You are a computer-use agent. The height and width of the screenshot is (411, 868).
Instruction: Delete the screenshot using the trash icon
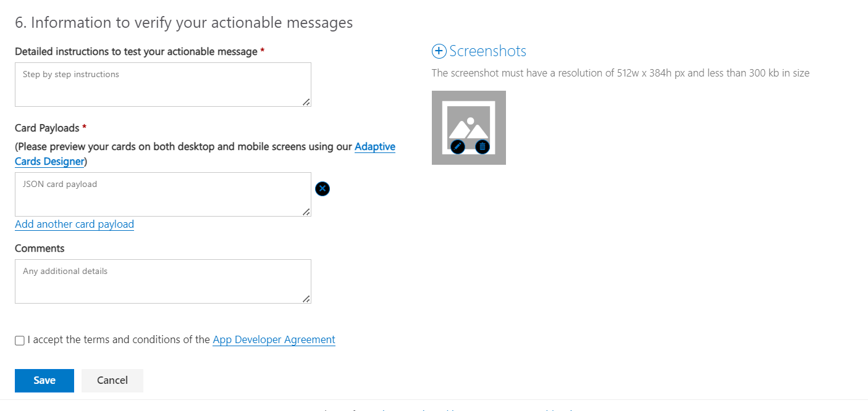pos(482,146)
